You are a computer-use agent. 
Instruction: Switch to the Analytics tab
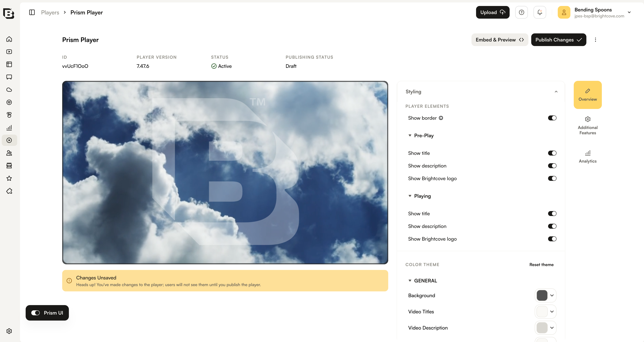[587, 157]
